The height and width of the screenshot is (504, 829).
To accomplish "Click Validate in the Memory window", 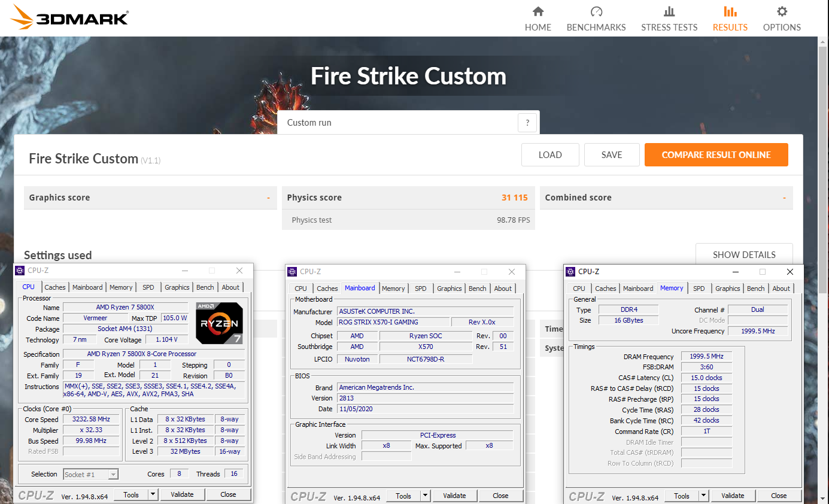I will click(733, 496).
